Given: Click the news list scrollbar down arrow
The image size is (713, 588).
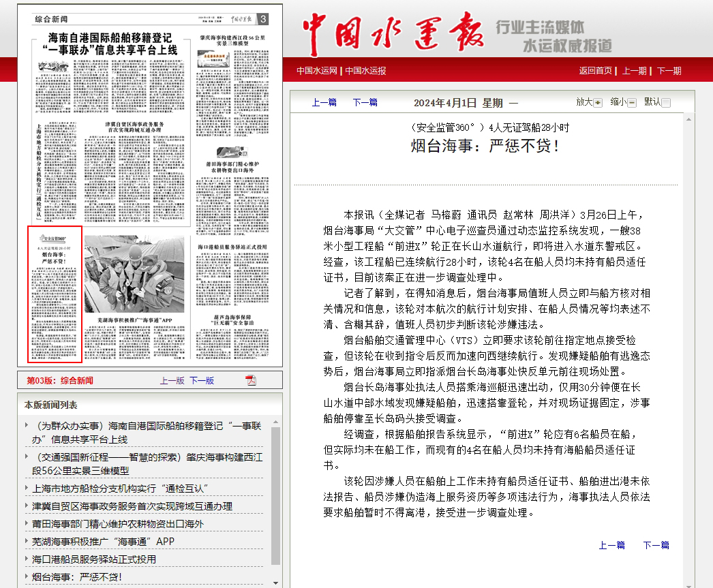Looking at the screenshot, I should click(x=275, y=583).
